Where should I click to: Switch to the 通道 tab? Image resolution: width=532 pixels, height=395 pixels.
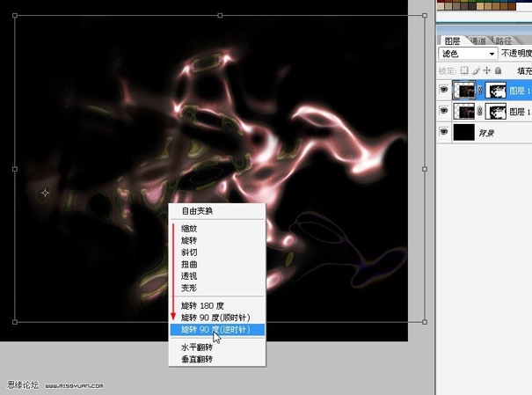tap(478, 41)
